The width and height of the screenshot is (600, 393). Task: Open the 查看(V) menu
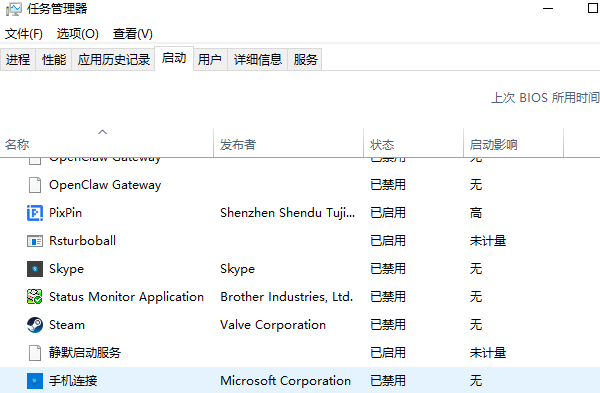tap(133, 34)
